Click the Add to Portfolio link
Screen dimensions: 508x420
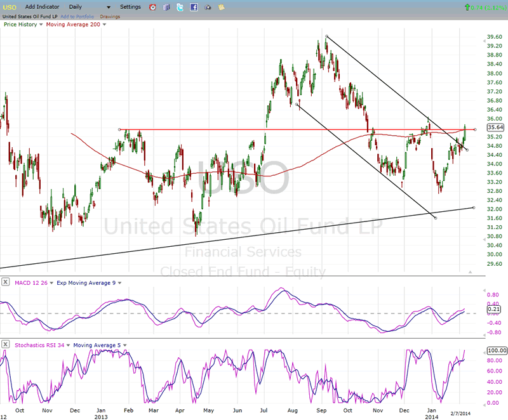click(x=77, y=16)
